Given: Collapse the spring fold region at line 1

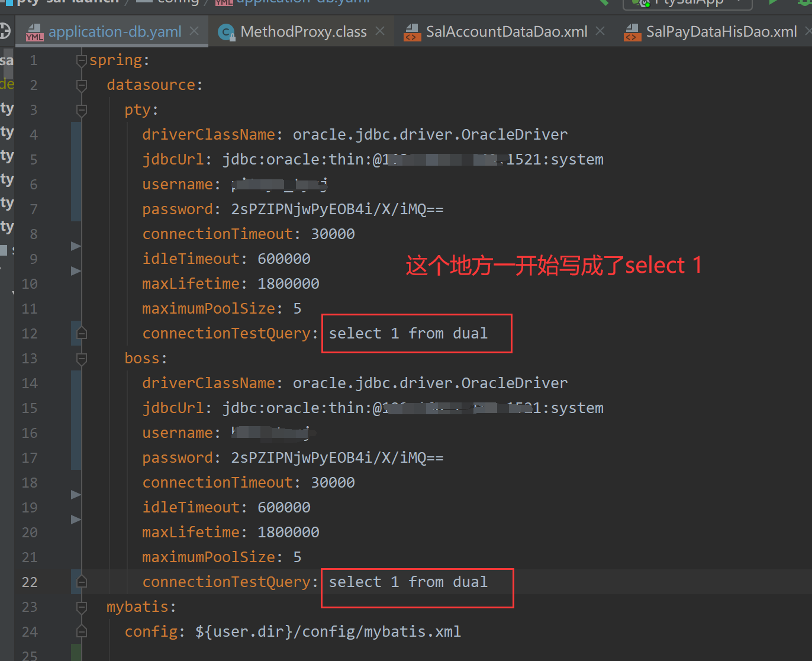Looking at the screenshot, I should pos(82,59).
